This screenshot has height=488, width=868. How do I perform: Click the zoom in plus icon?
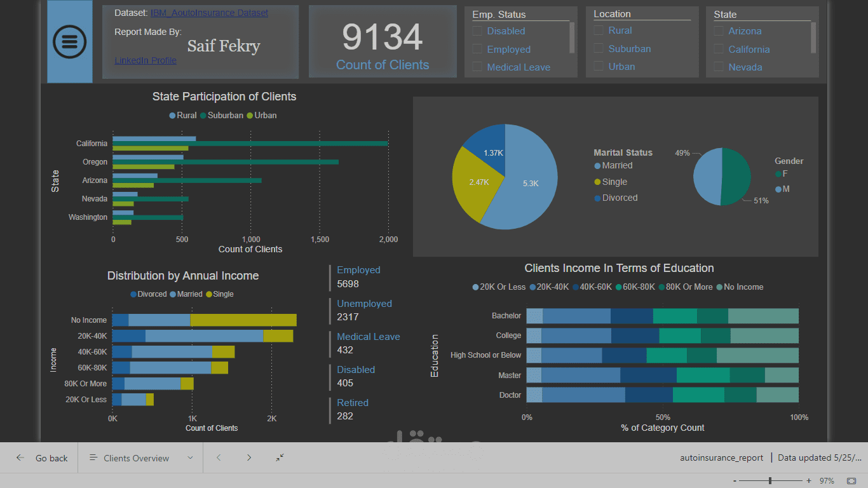pos(809,481)
